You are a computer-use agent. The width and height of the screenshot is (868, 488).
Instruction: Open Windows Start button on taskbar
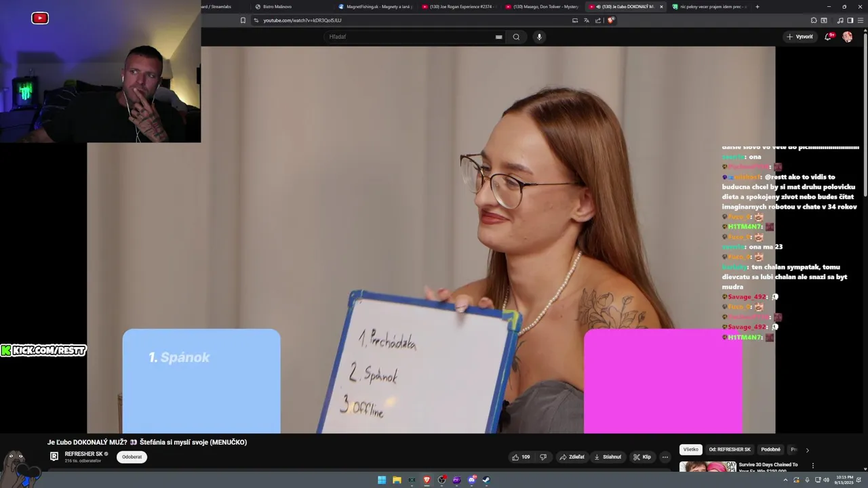[382, 480]
